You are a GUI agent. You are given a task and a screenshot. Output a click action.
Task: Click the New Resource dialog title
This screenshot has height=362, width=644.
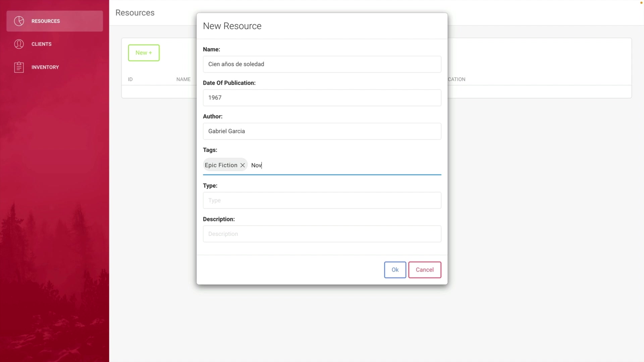tap(232, 26)
